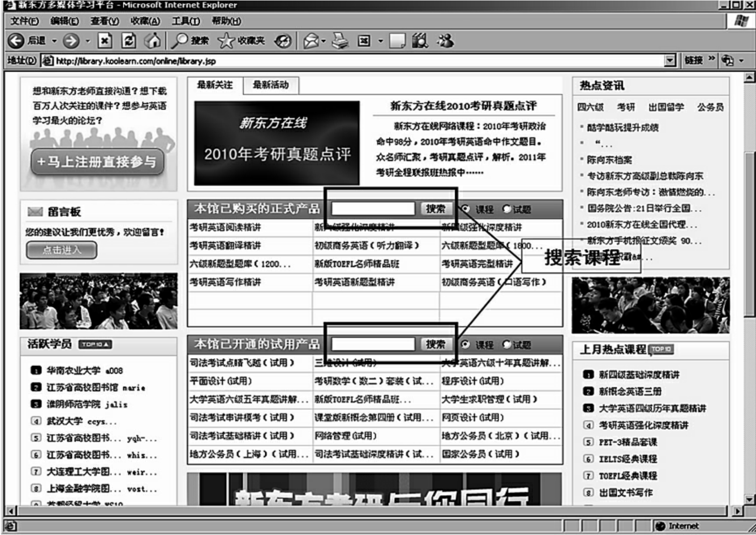Open the History toolbar icon

pyautogui.click(x=283, y=41)
